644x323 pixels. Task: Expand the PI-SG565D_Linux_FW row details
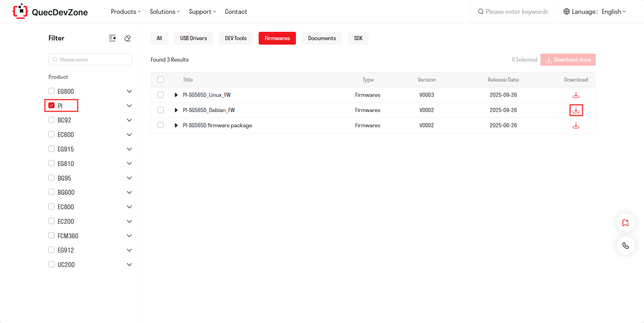tap(176, 95)
